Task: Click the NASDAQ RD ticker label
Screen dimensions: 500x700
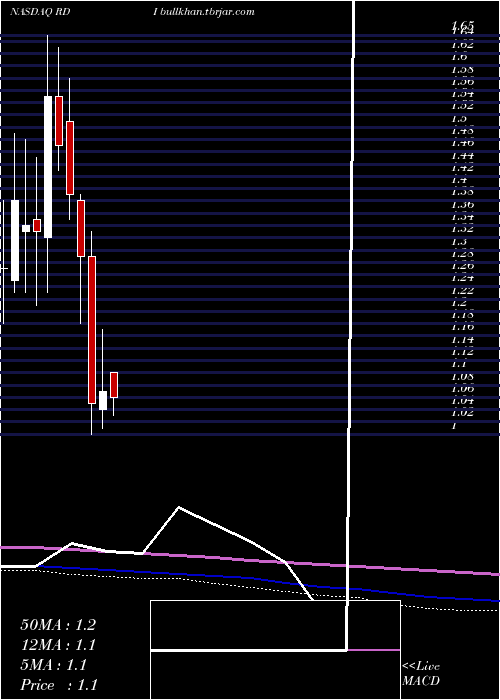Action: (x=40, y=12)
